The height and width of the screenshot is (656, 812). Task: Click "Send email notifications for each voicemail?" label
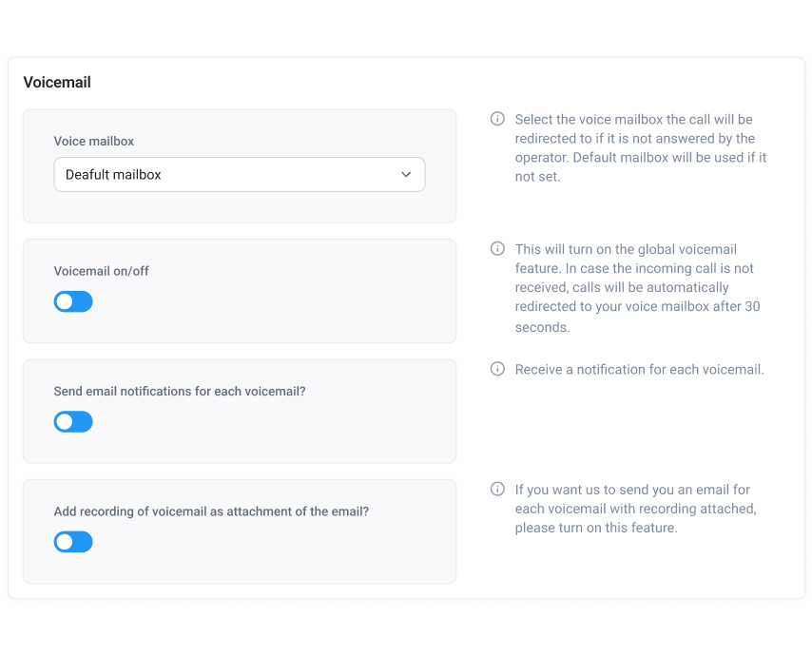180,391
